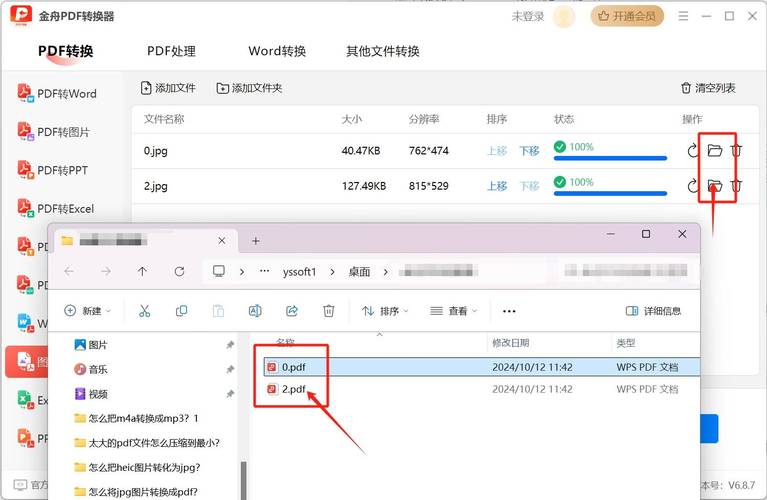Add a new Explorer tab
767x500 pixels.
pos(255,241)
